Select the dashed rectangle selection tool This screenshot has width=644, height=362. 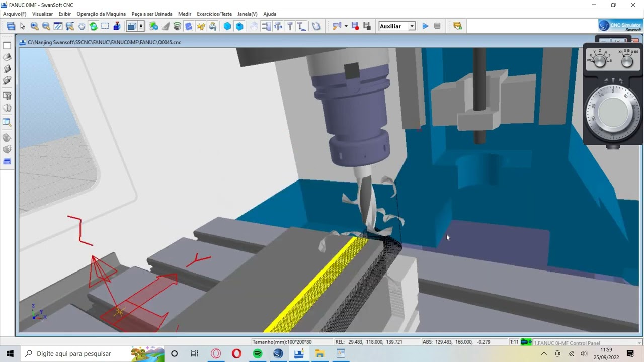(x=105, y=26)
